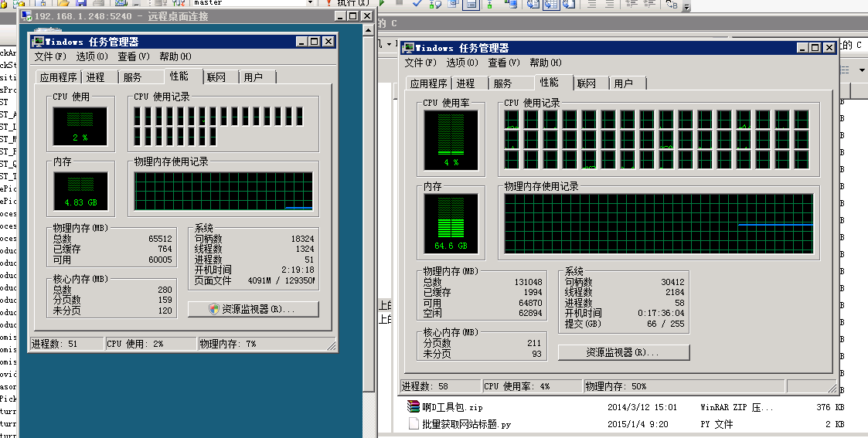Screen dimensions: 868x438
Task: Click physical memory total value 65512
Action: 161,239
